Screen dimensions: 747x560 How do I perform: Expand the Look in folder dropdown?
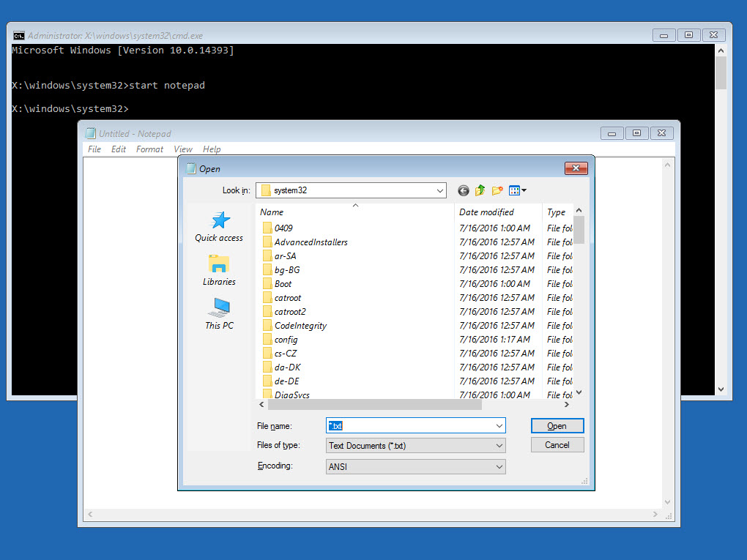pos(439,190)
